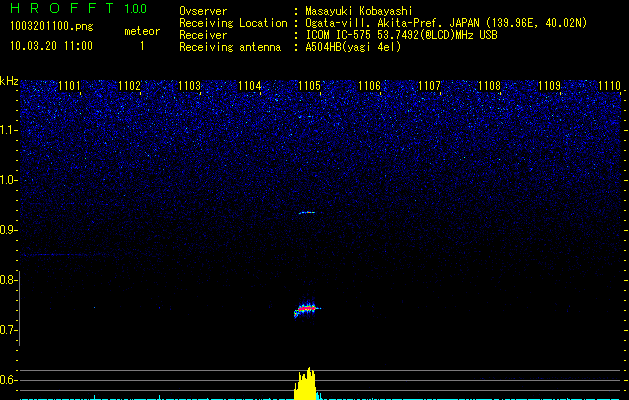Screen dimensions: 629x400
Task: Click the 0.7 frequency axis label
Action: point(9,330)
